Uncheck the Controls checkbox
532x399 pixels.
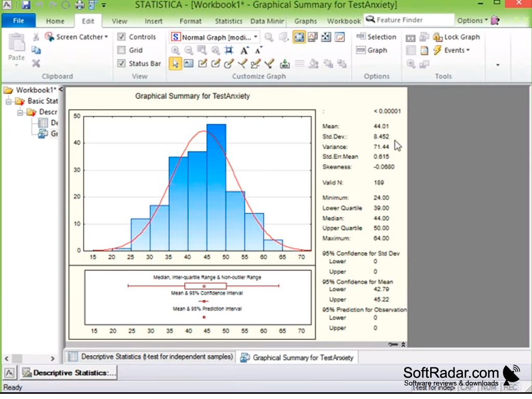click(121, 37)
